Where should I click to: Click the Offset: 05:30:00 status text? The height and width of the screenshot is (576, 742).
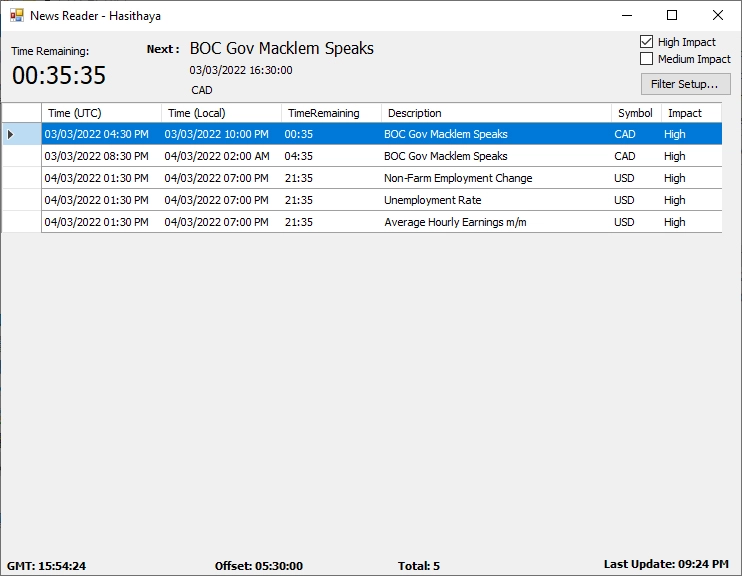[258, 566]
